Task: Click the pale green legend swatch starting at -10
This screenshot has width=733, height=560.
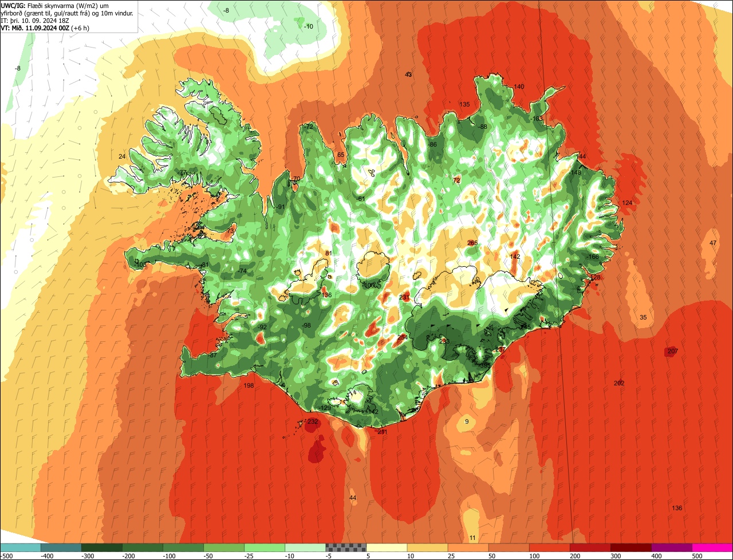Action: click(x=305, y=547)
